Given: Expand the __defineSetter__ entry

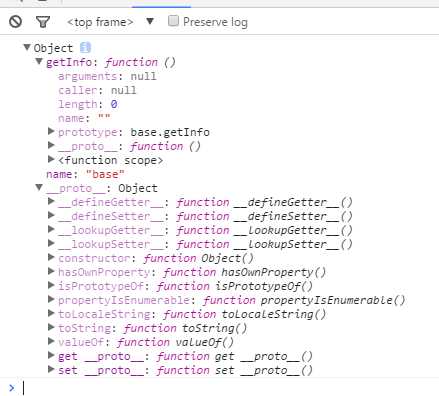Looking at the screenshot, I should 51,215.
